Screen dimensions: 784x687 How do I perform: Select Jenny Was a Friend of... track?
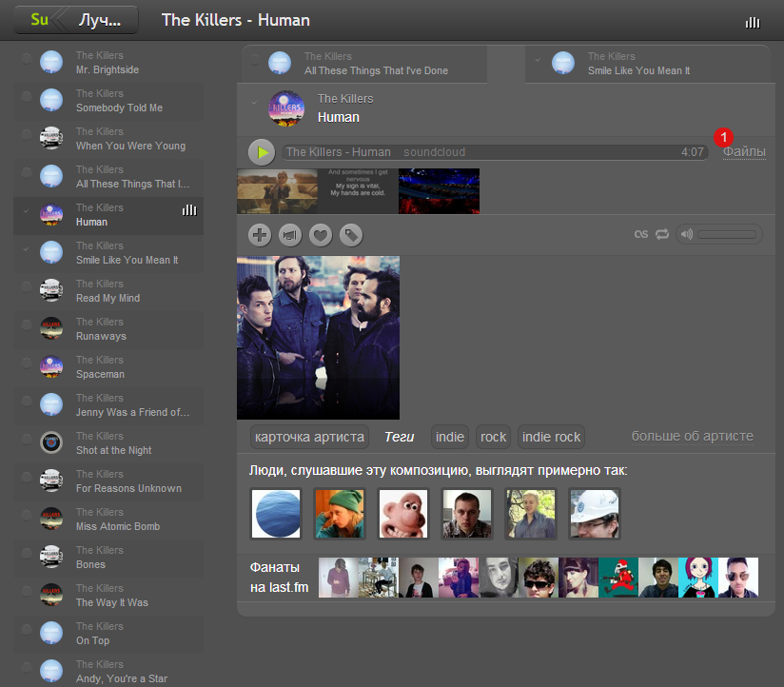[108, 405]
